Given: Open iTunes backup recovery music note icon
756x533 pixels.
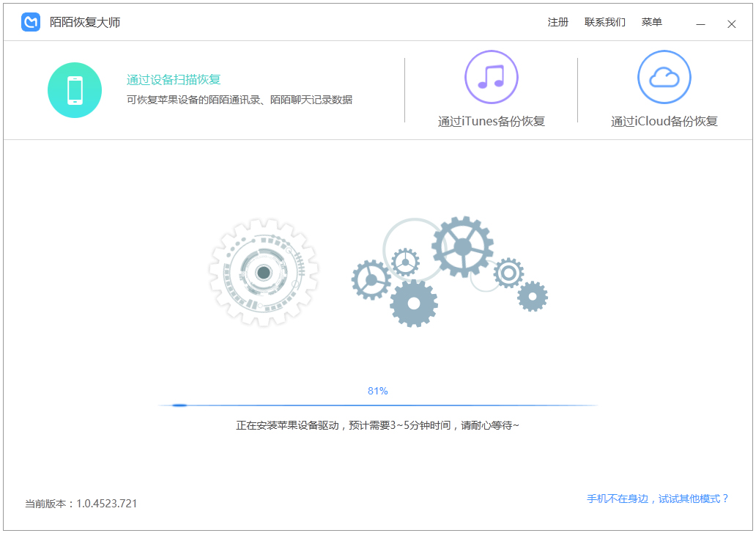Looking at the screenshot, I should pyautogui.click(x=491, y=77).
